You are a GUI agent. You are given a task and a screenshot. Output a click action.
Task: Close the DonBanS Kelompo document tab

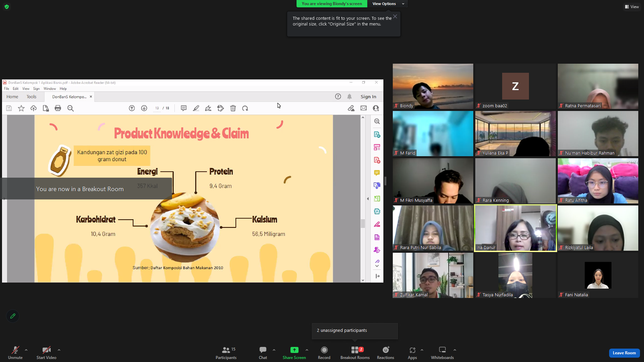click(x=91, y=97)
